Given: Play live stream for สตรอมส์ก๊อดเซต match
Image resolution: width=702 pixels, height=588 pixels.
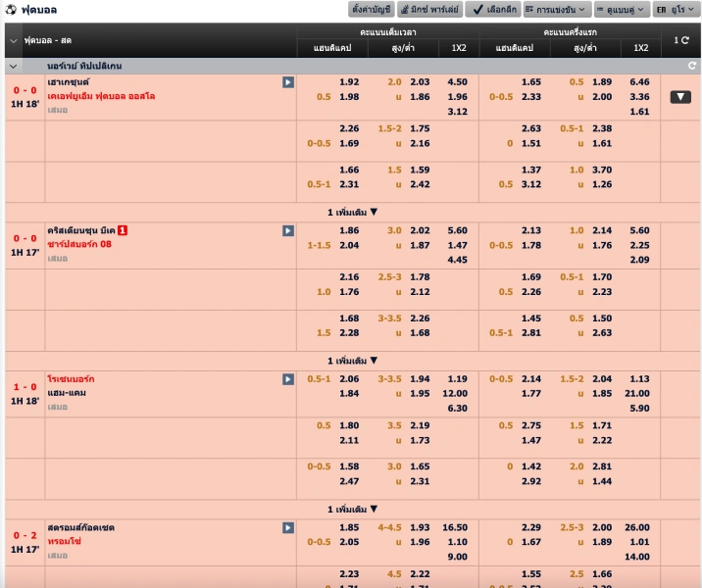Looking at the screenshot, I should (x=288, y=528).
